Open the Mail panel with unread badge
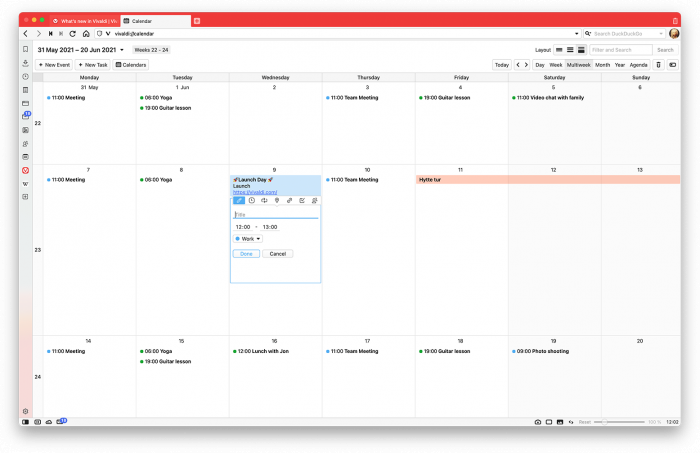The height and width of the screenshot is (453, 700). [x=26, y=116]
